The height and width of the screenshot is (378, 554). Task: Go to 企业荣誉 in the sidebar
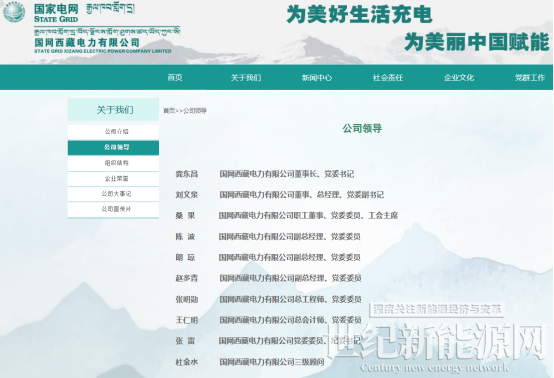click(x=113, y=178)
